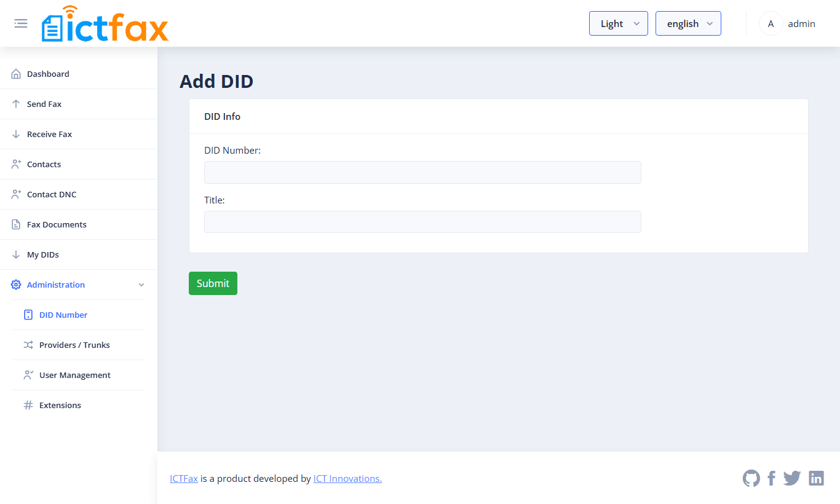Click the ICTFax logo
Screen dimensions: 840x504
105,24
